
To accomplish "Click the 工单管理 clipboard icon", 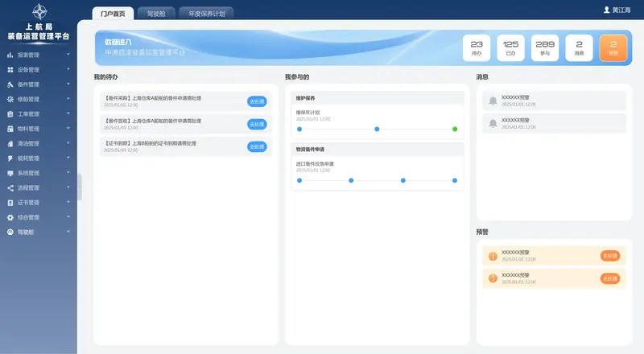I will coord(10,114).
